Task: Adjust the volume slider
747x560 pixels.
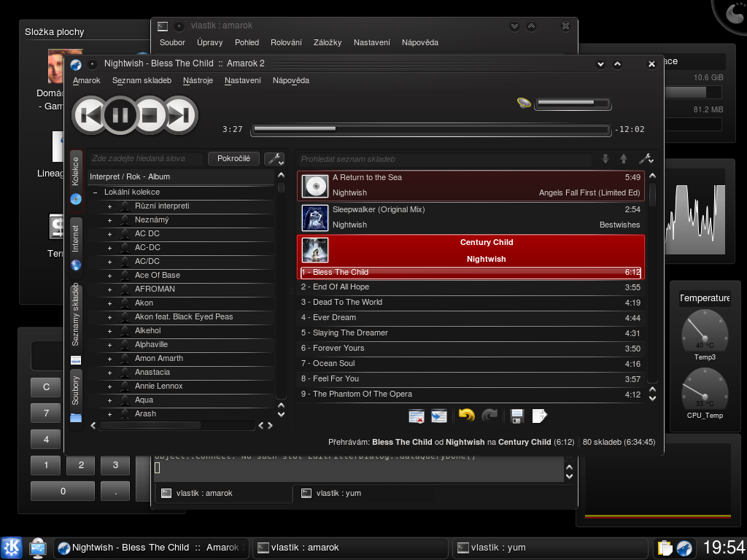Action: point(573,104)
